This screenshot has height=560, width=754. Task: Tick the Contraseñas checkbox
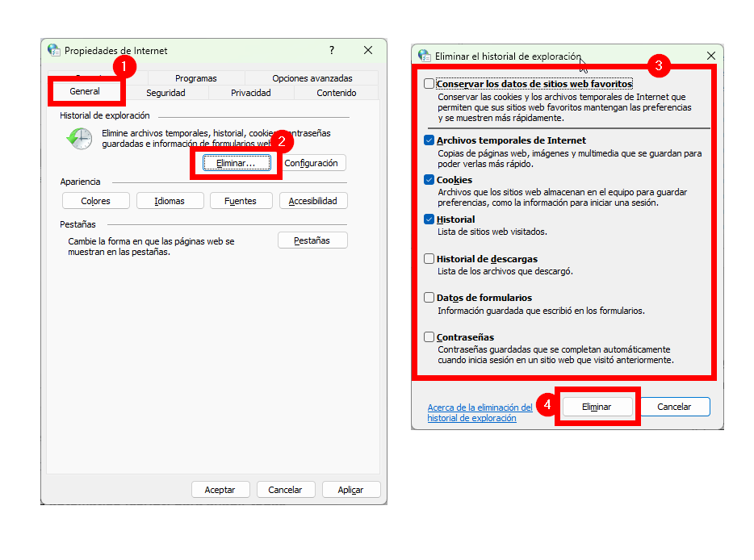[x=429, y=337]
